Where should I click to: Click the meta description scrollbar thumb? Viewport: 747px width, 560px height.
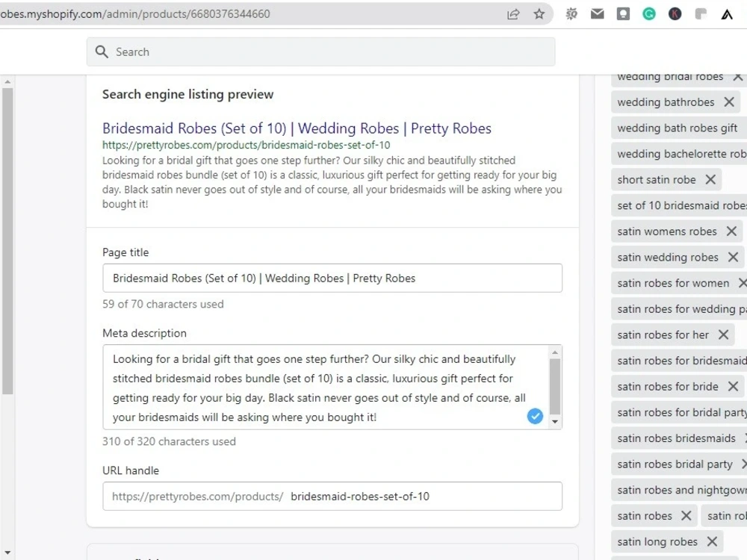point(554,387)
